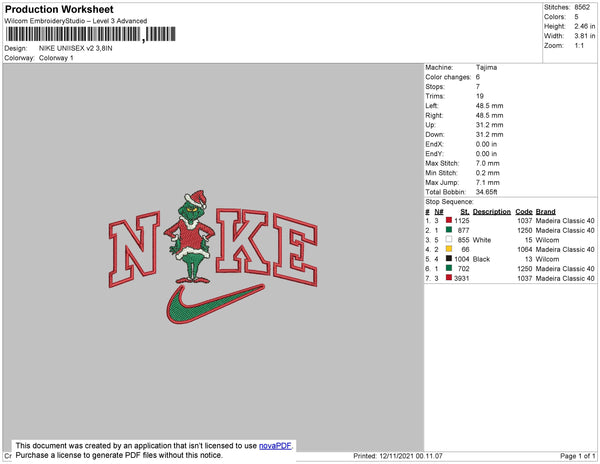The image size is (600, 464).
Task: Click stitch count 1125 in stop row 1
Action: point(461,221)
